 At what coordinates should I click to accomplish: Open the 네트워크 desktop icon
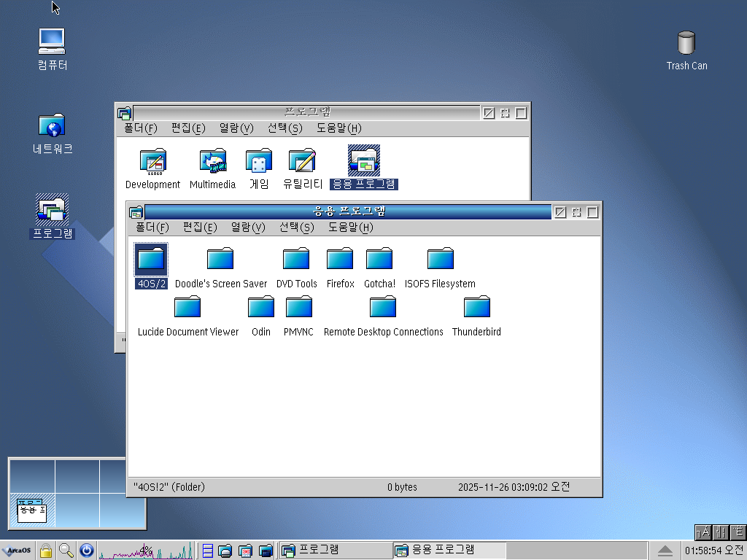point(53,125)
